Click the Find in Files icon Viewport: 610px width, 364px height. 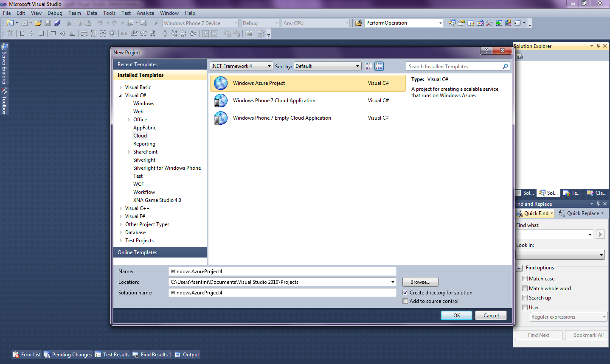click(x=359, y=23)
